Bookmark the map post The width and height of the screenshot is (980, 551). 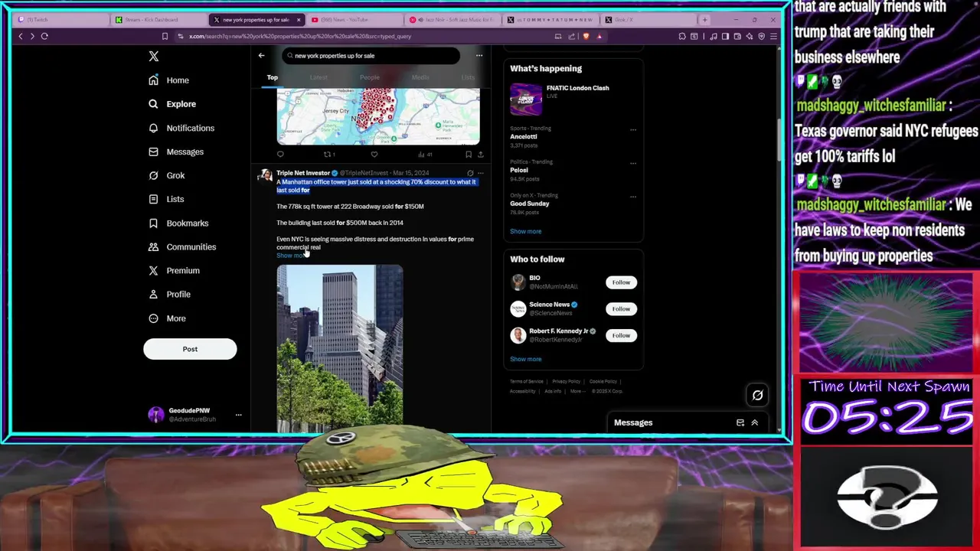point(469,155)
